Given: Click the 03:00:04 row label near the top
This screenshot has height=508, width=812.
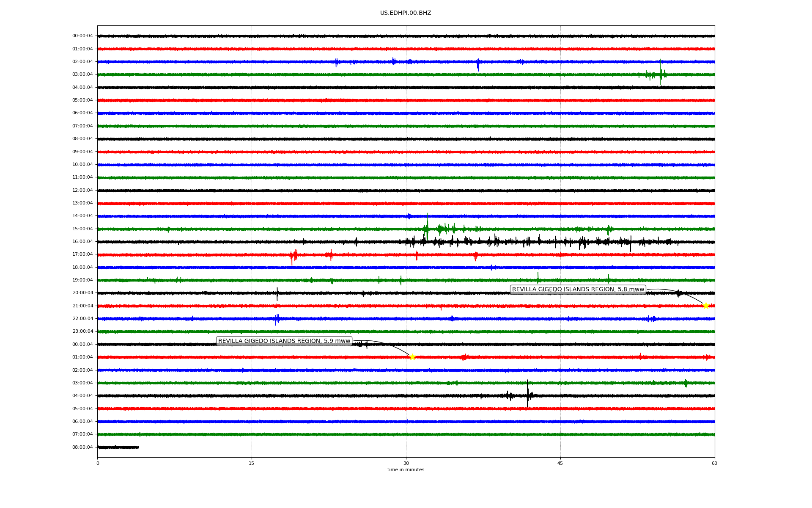Looking at the screenshot, I should (x=82, y=75).
